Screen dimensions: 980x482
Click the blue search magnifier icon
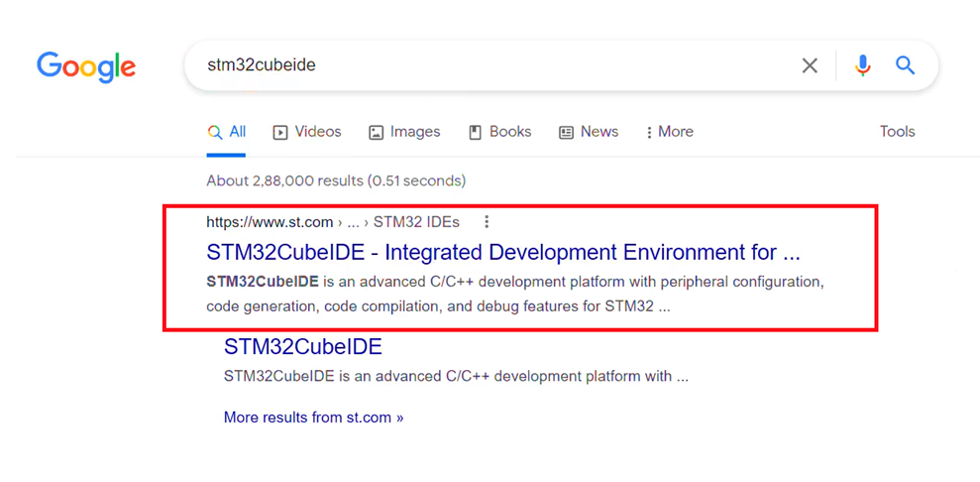point(905,65)
